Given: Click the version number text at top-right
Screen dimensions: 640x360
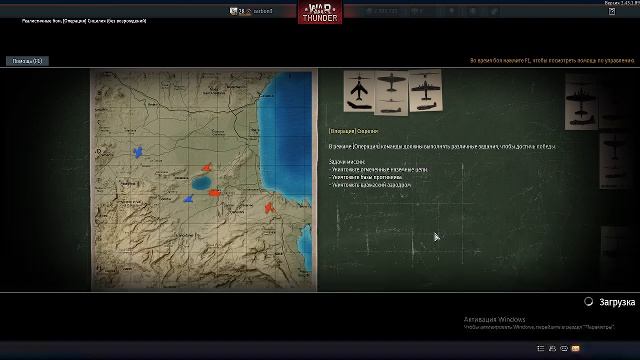Looking at the screenshot, I should (x=622, y=3).
